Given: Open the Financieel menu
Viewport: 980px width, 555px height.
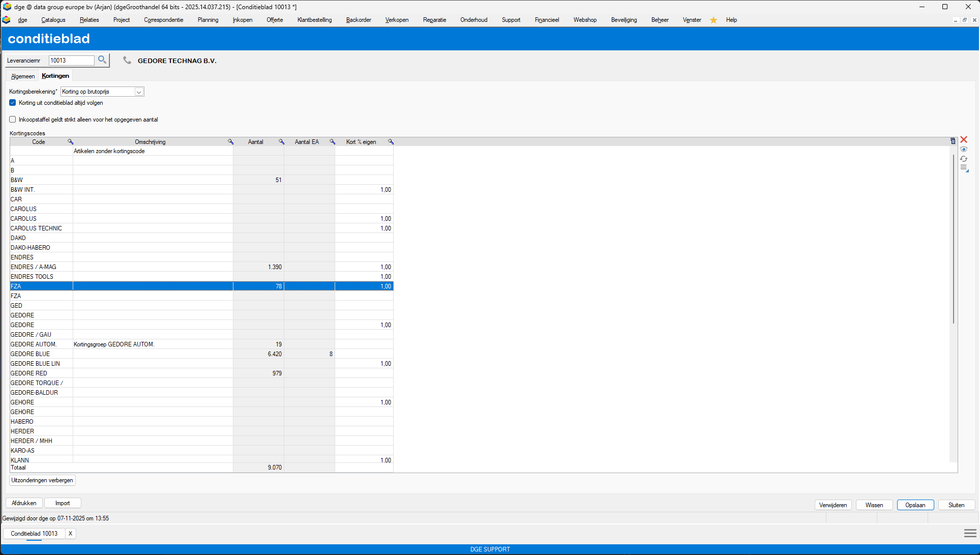Looking at the screenshot, I should point(547,20).
